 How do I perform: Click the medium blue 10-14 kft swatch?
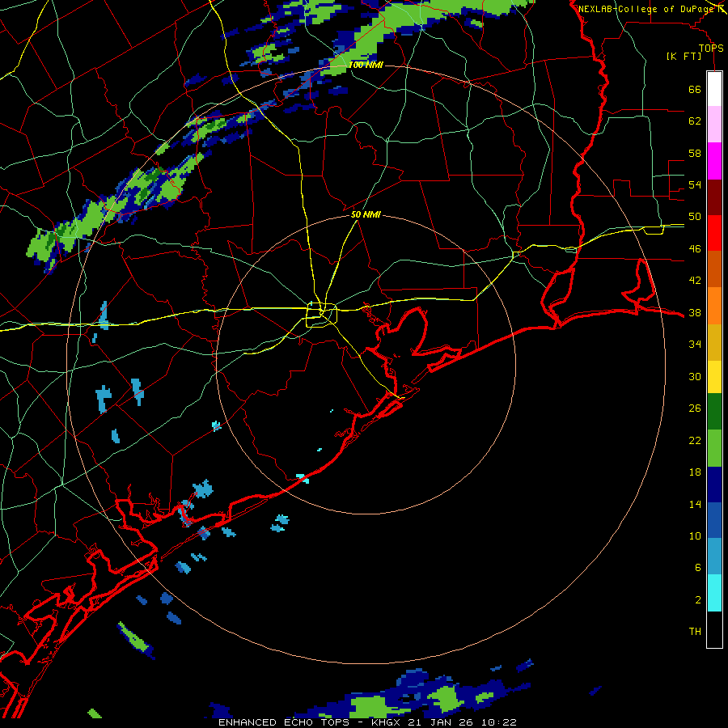click(714, 520)
